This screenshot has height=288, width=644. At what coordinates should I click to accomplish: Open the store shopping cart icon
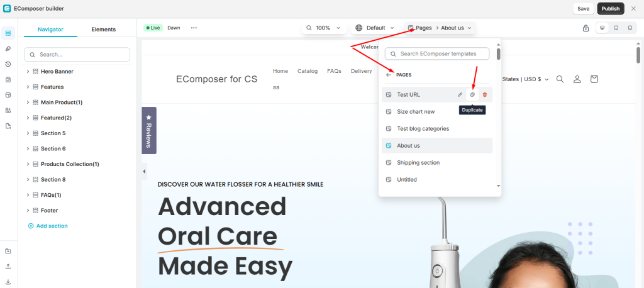(x=594, y=79)
